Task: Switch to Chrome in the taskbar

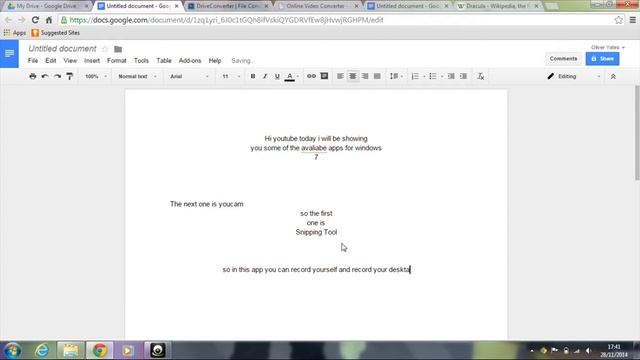Action: point(100,351)
